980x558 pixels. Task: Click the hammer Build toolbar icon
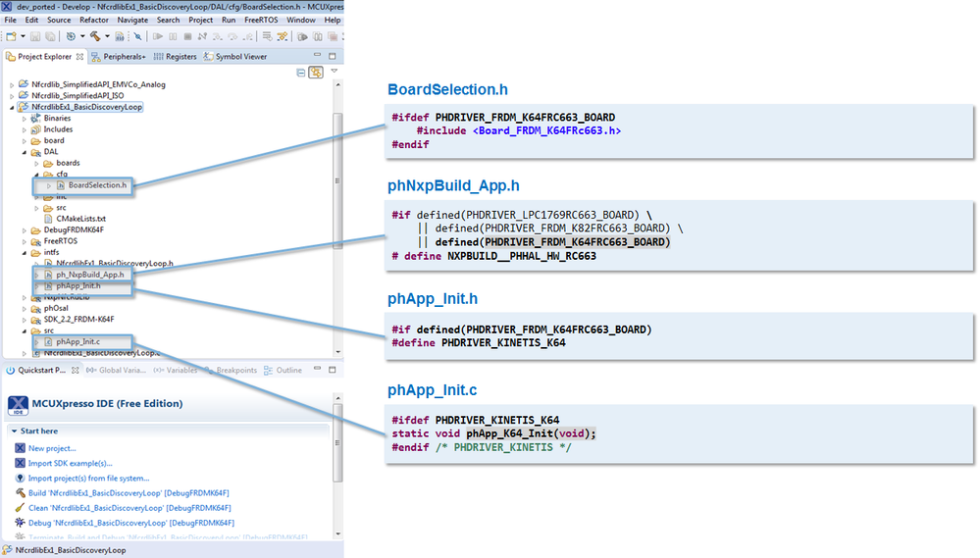(x=95, y=37)
